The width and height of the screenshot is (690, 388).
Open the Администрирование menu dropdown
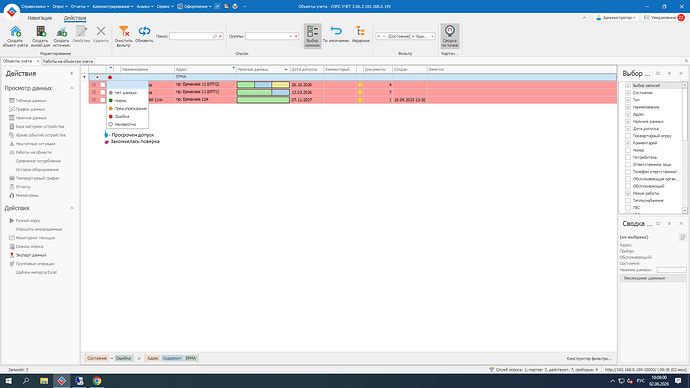pyautogui.click(x=113, y=7)
